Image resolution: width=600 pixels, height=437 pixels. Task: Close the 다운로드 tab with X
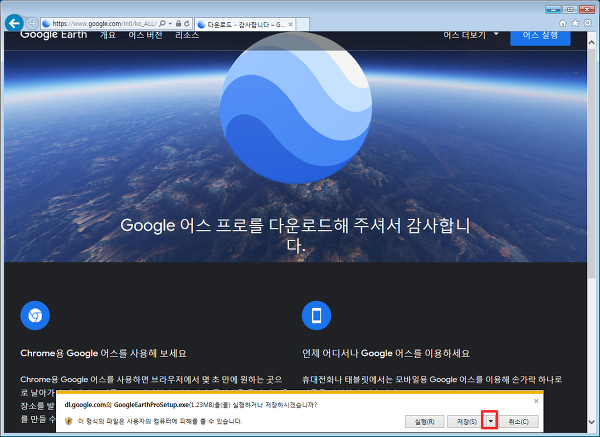(x=290, y=24)
